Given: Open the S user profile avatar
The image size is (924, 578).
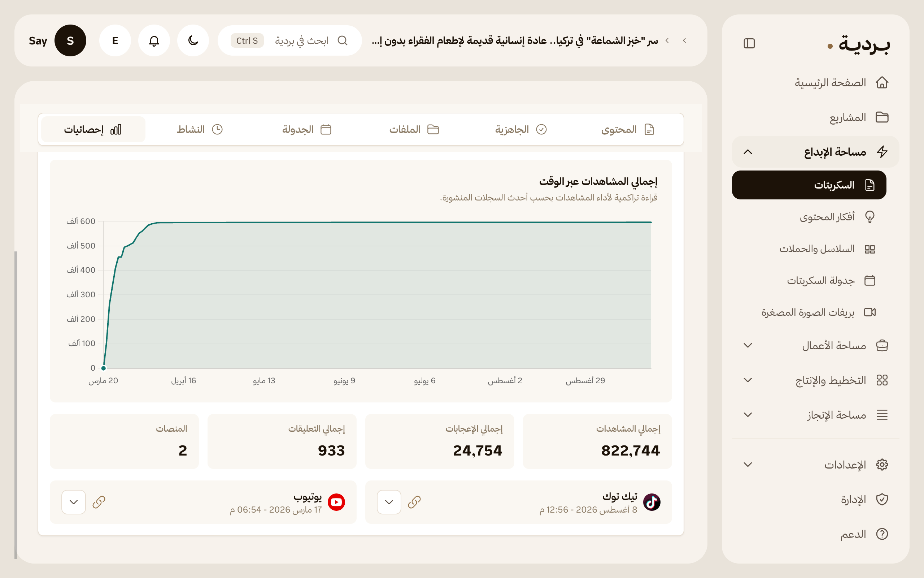Looking at the screenshot, I should tap(70, 40).
